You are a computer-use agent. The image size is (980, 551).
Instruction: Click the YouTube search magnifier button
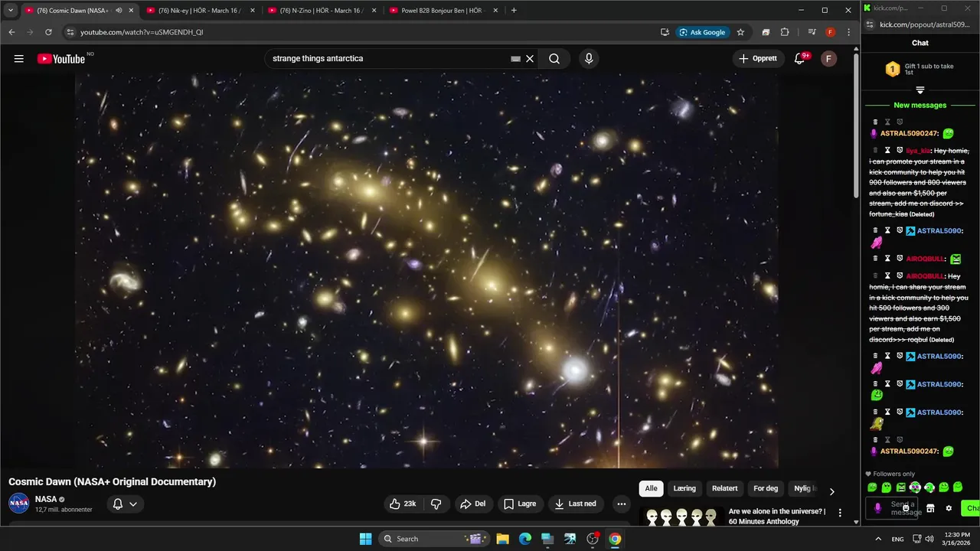point(554,59)
